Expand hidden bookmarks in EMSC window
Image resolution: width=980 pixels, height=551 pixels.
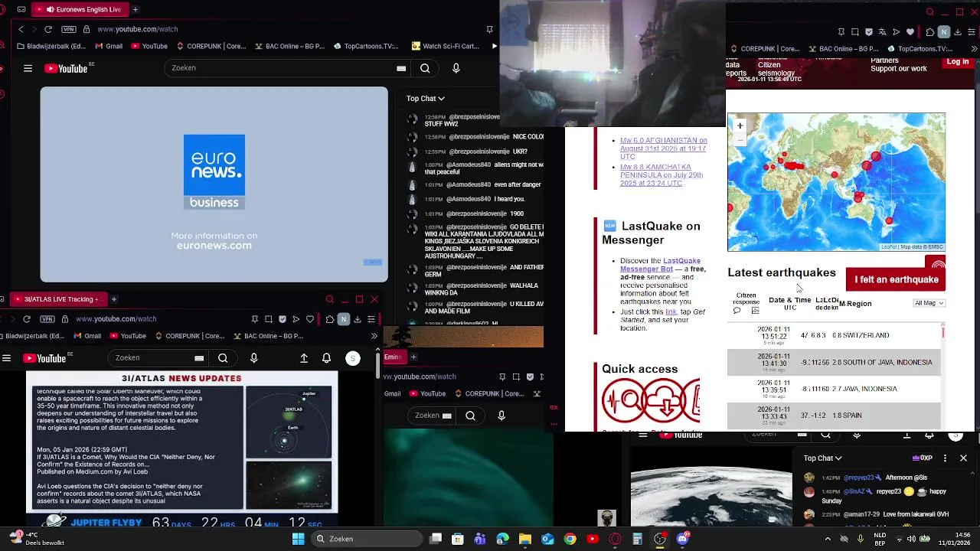coord(975,48)
